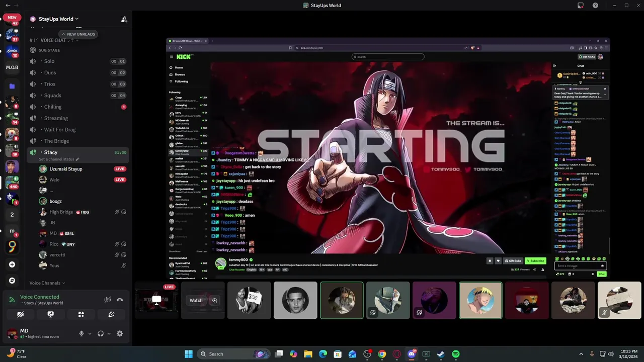This screenshot has height=362, width=644.
Task: Jump to the New Unreads banner
Action: (x=78, y=34)
